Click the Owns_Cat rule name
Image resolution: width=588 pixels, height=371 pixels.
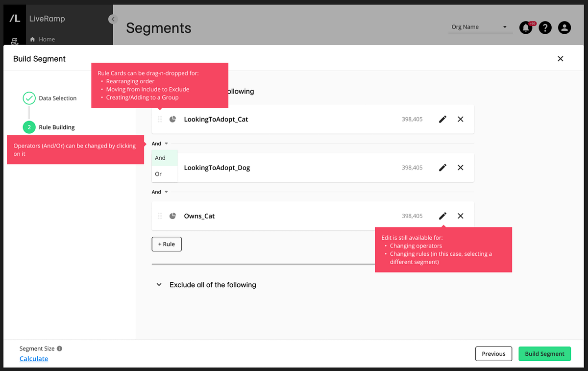tap(199, 216)
